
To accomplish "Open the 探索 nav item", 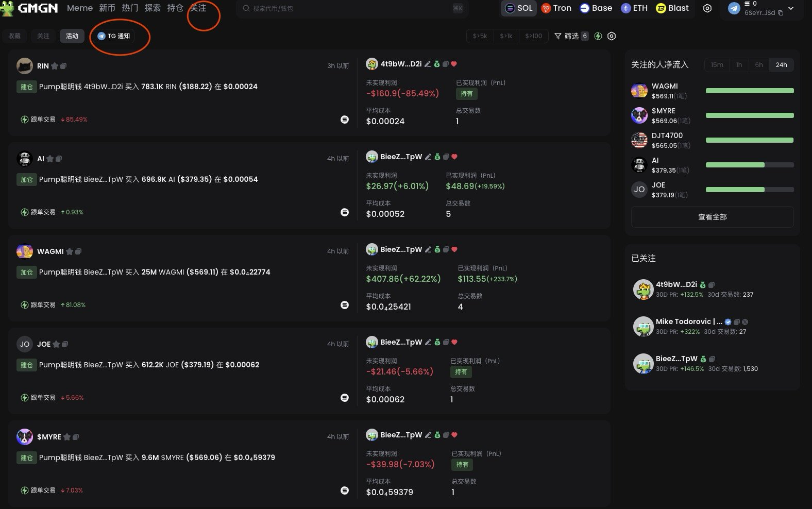I will pyautogui.click(x=153, y=8).
